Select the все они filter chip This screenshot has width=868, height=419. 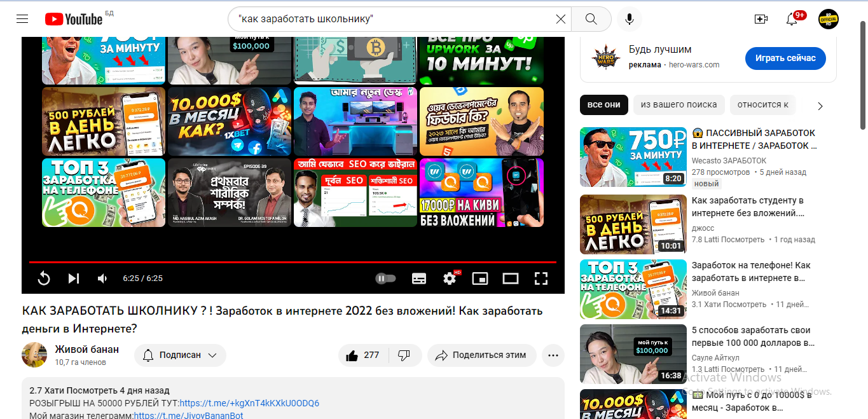[604, 105]
